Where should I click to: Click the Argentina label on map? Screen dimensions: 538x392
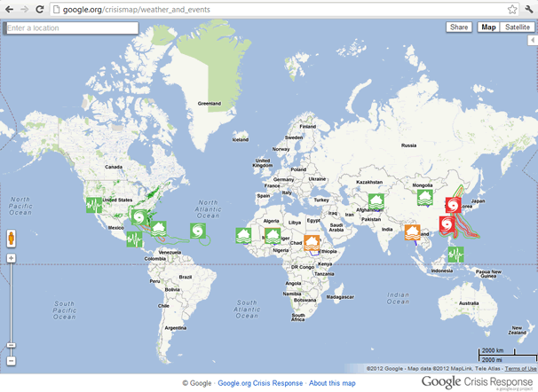(x=176, y=328)
